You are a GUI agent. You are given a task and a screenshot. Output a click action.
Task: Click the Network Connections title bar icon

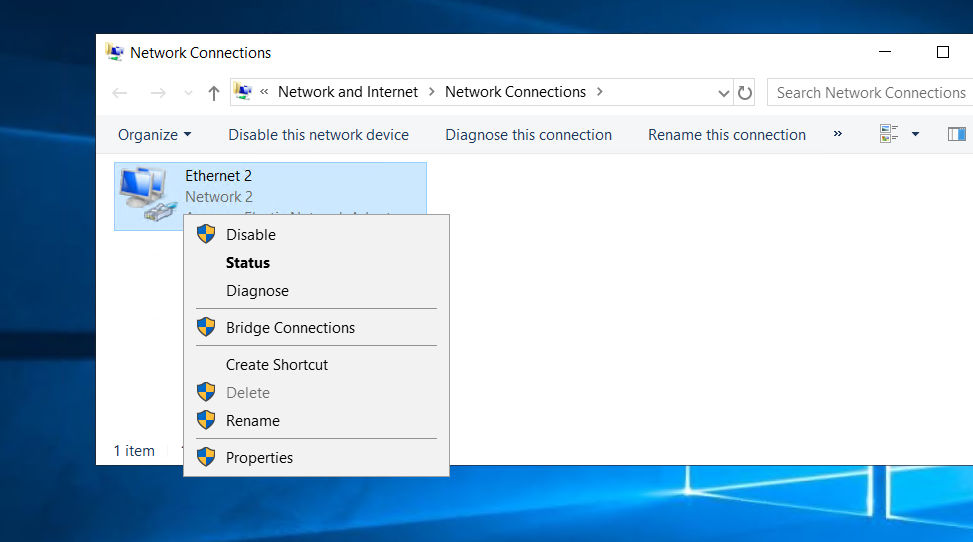114,52
